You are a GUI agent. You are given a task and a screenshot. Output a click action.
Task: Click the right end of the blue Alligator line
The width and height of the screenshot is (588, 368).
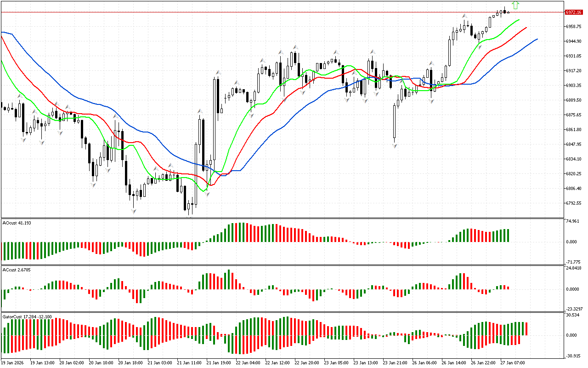[537, 40]
